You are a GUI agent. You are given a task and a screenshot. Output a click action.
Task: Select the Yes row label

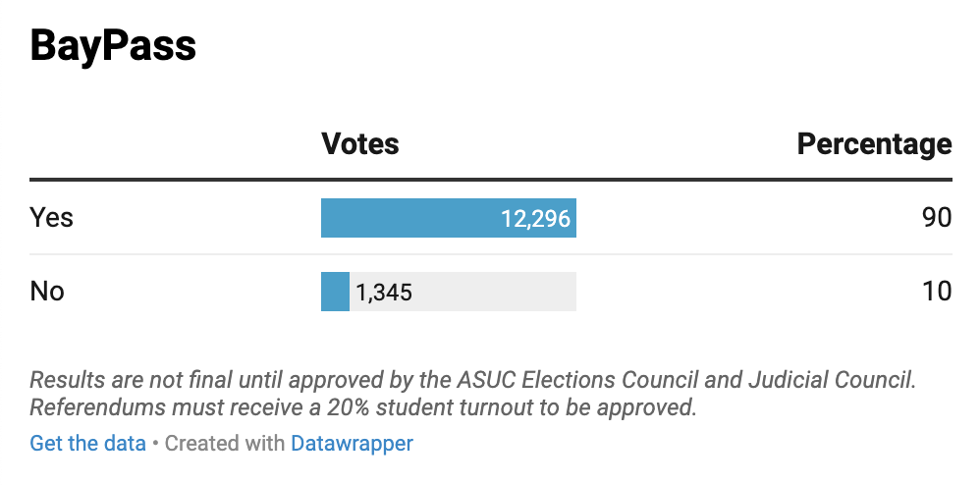(x=52, y=217)
